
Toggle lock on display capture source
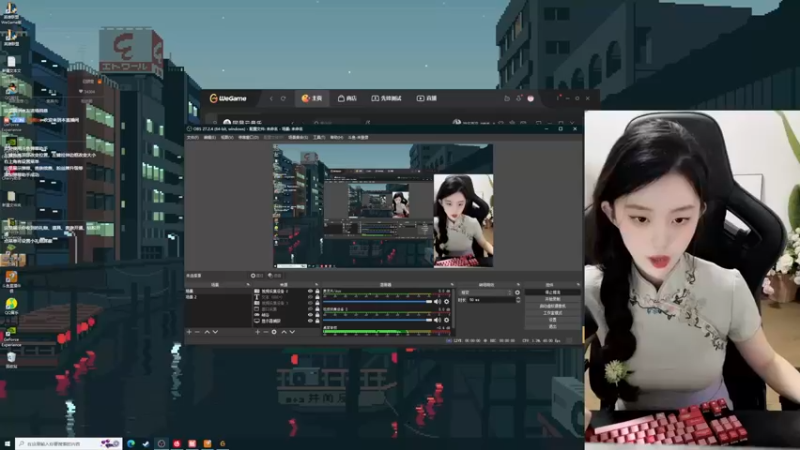[x=317, y=321]
